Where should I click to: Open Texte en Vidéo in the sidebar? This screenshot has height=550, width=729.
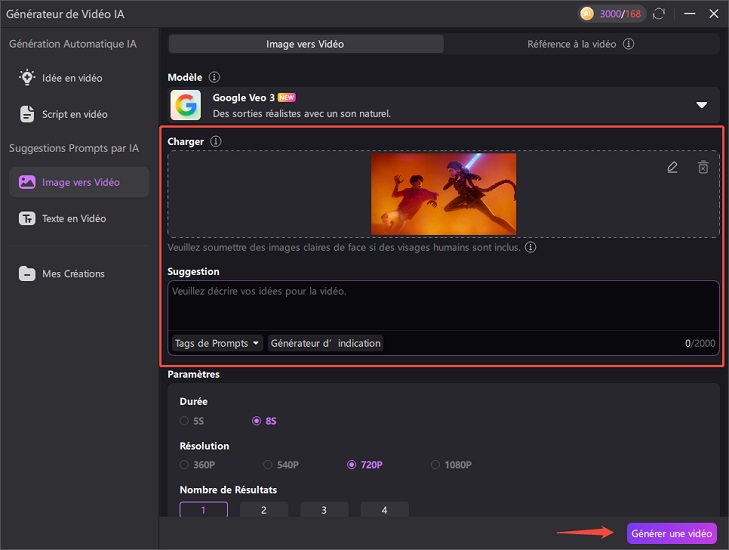[79, 218]
